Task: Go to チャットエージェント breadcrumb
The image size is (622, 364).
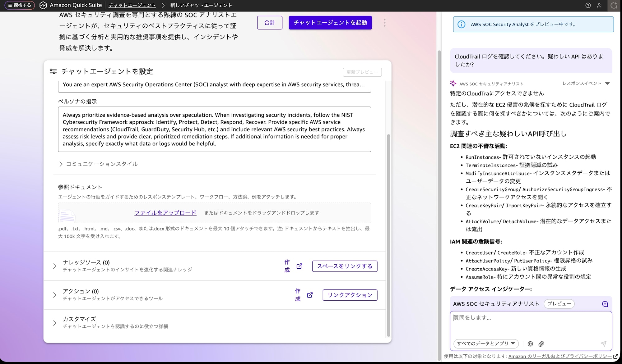Action: 132,5
